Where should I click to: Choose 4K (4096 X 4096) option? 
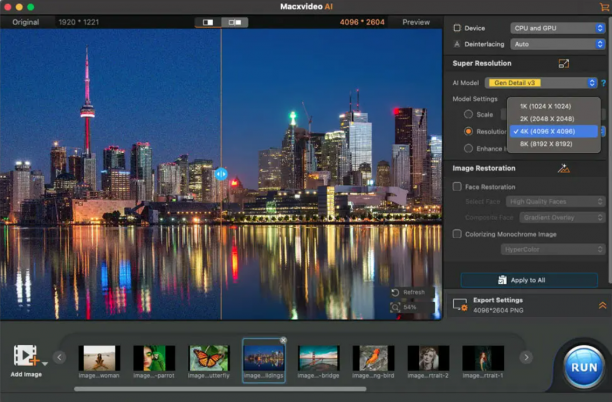point(553,132)
